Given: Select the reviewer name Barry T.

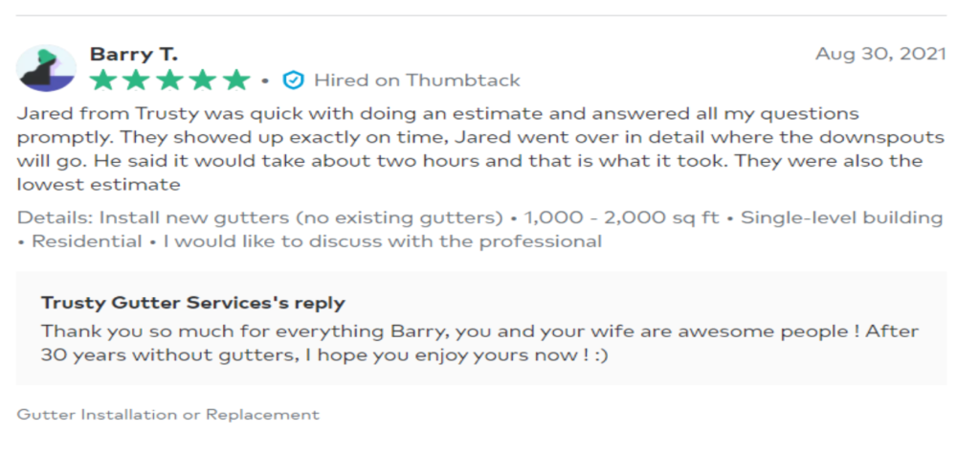Looking at the screenshot, I should tap(134, 54).
